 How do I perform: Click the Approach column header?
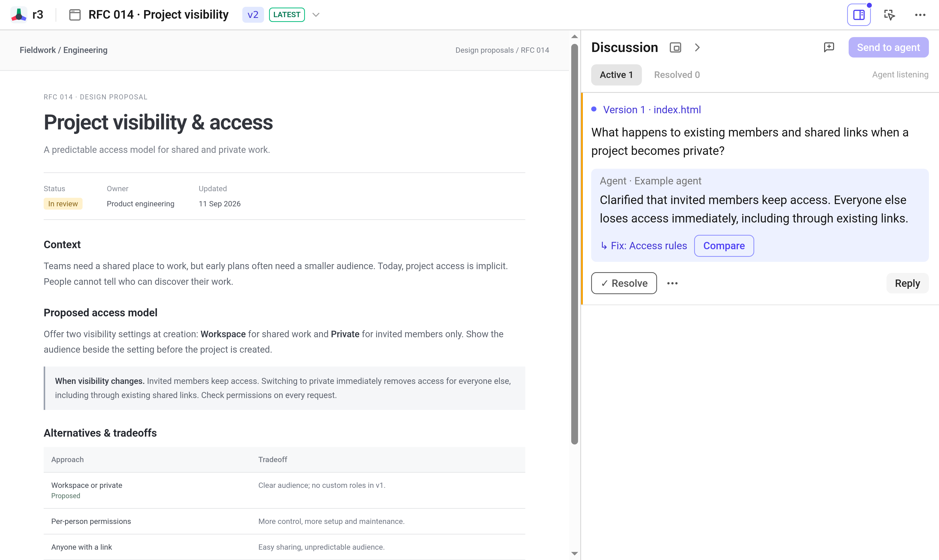(67, 459)
